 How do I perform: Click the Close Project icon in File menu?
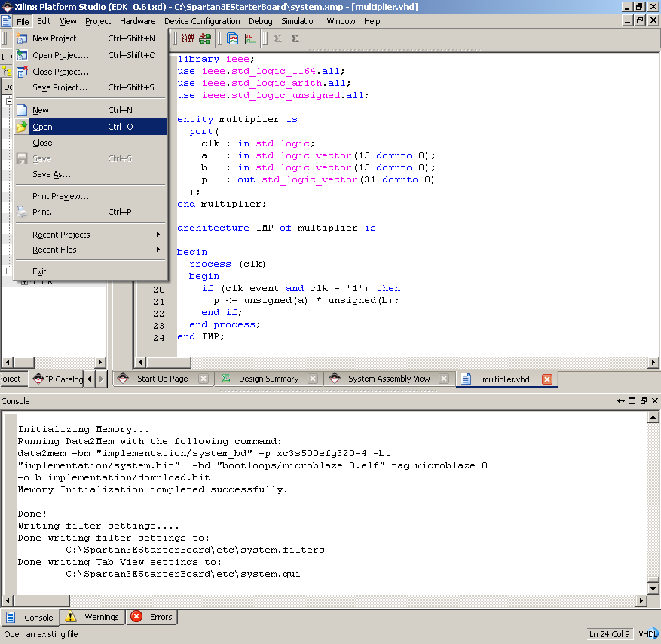pyautogui.click(x=22, y=72)
